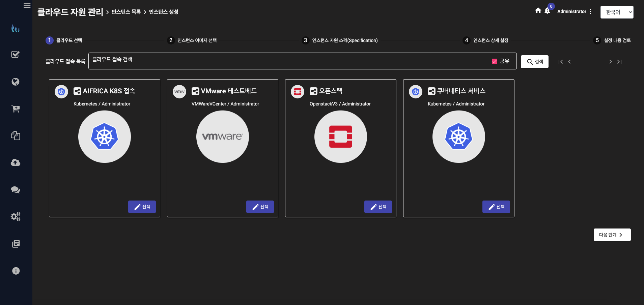
Task: Click the info icon in sidebar
Action: click(16, 271)
